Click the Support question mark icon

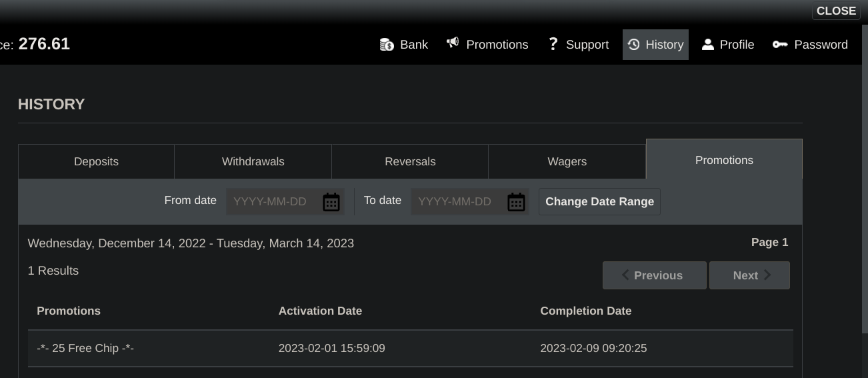point(553,44)
